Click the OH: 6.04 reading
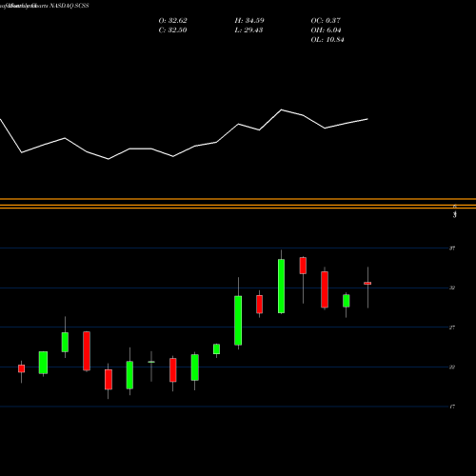Image resolution: width=476 pixels, height=476 pixels. pyautogui.click(x=326, y=30)
